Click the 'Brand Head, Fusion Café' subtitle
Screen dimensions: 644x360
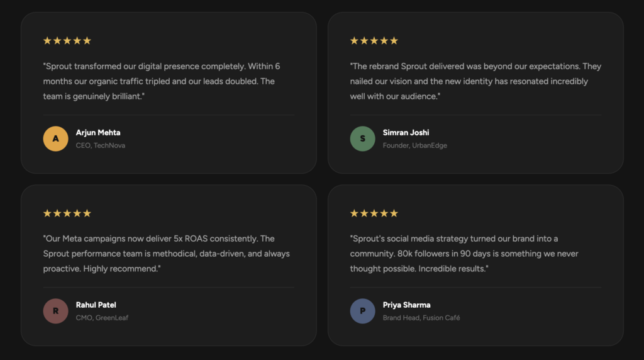click(x=421, y=318)
